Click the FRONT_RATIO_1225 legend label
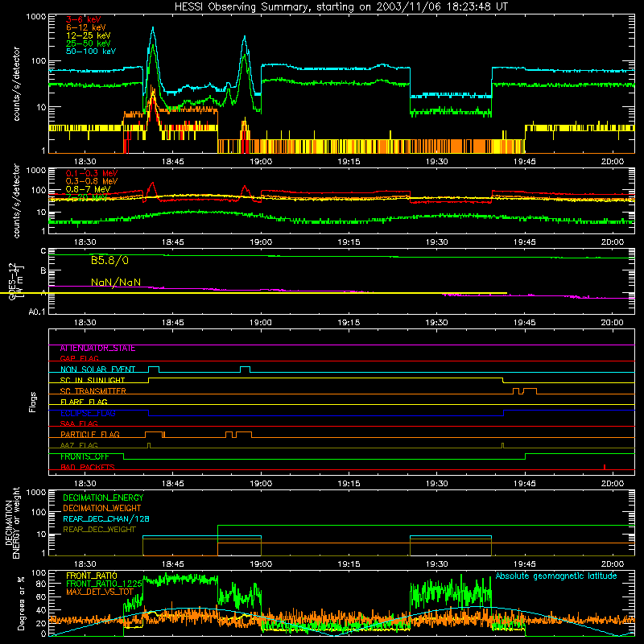Image resolution: width=644 pixels, height=644 pixels. pos(104,584)
